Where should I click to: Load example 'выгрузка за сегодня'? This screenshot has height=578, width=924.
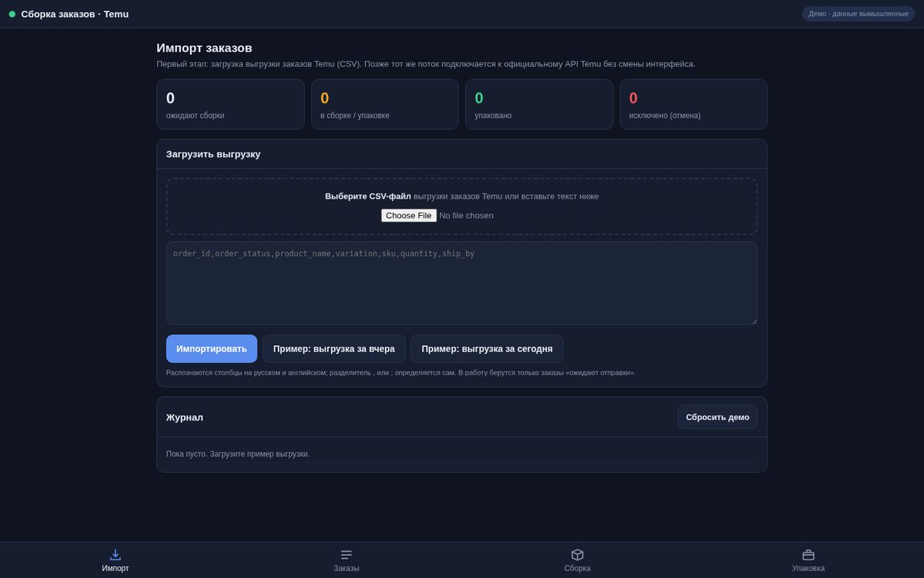pos(487,348)
